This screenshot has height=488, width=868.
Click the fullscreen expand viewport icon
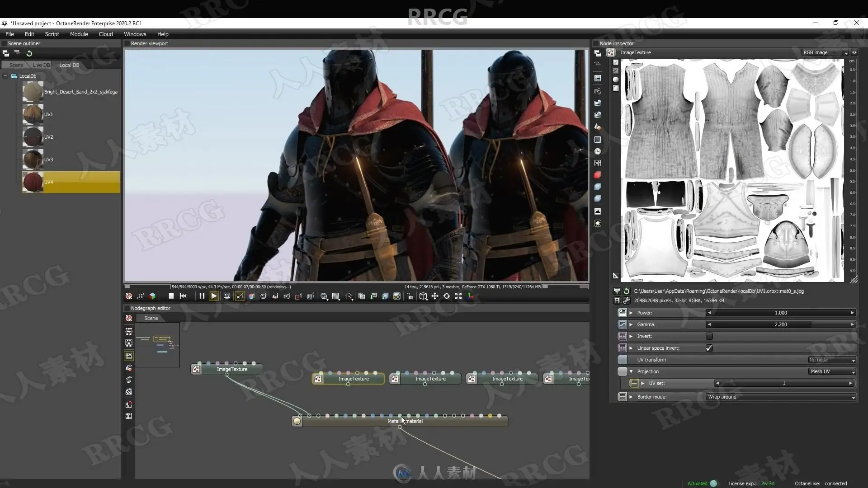click(458, 296)
